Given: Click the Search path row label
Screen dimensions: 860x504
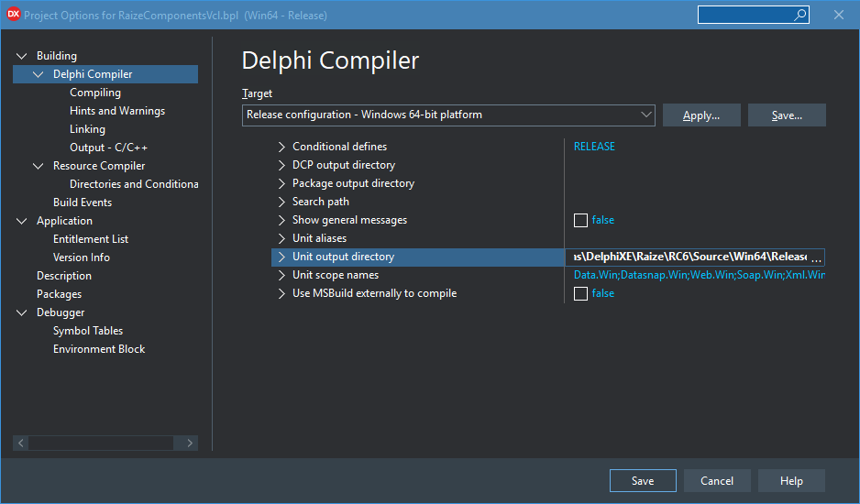Looking at the screenshot, I should (x=320, y=202).
